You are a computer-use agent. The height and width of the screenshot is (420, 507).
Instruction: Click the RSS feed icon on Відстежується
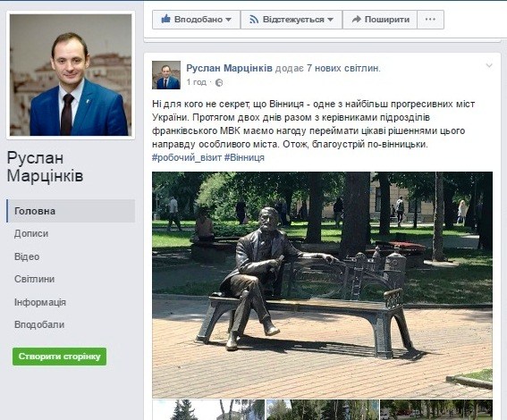[x=254, y=20]
